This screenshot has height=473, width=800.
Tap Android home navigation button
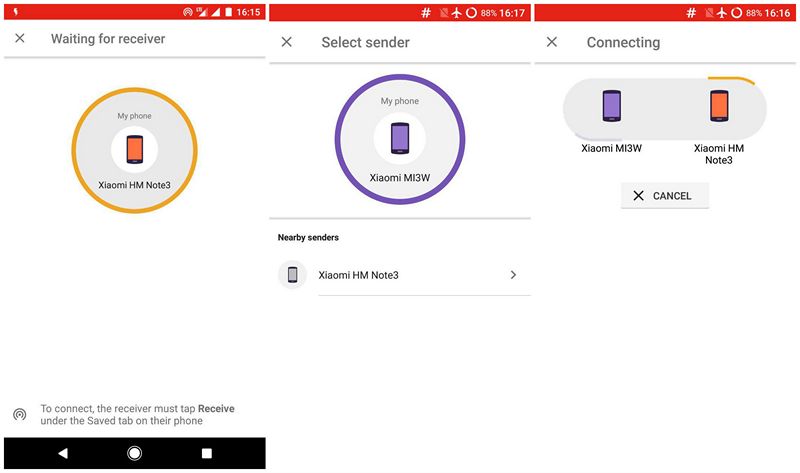click(x=135, y=453)
